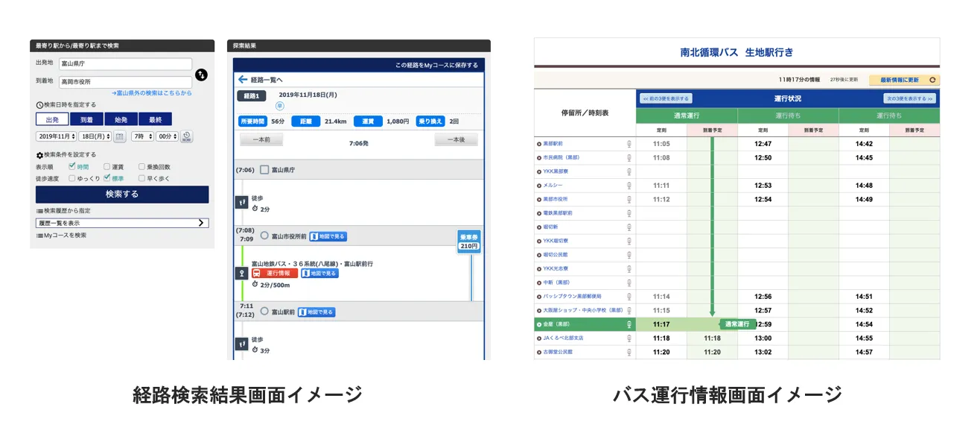The image size is (980, 445).
Task: Show the 次の3便を表示する buses
Action: pos(910,98)
